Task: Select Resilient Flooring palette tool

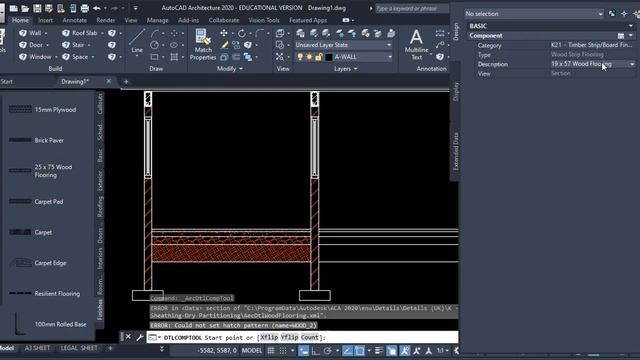Action: [45, 293]
